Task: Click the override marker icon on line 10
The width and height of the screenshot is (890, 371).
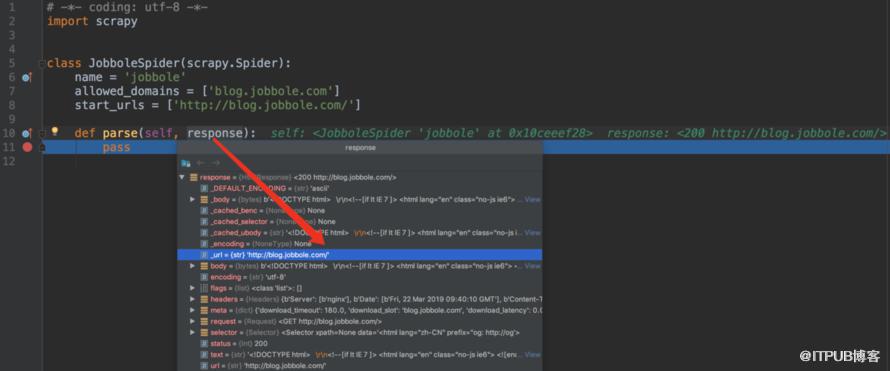Action: (26, 133)
